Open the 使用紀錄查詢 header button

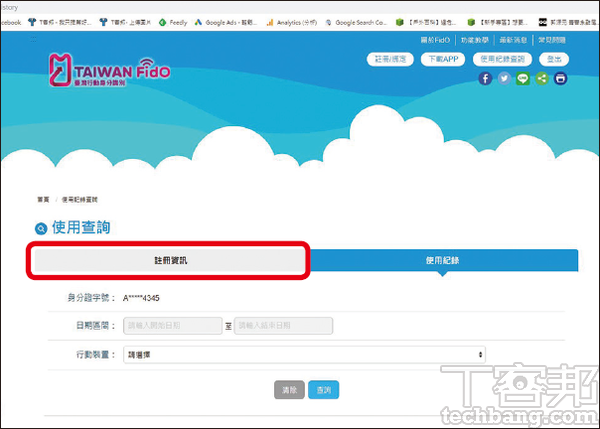[502, 59]
